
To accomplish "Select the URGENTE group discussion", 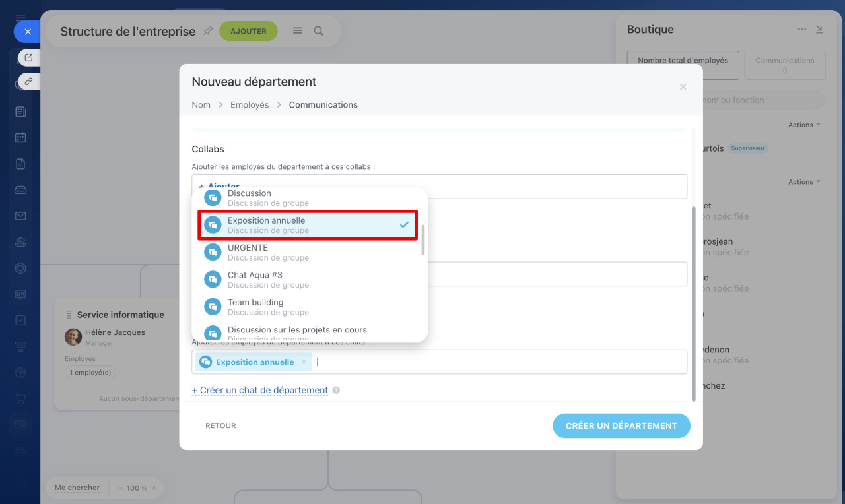I will (308, 252).
